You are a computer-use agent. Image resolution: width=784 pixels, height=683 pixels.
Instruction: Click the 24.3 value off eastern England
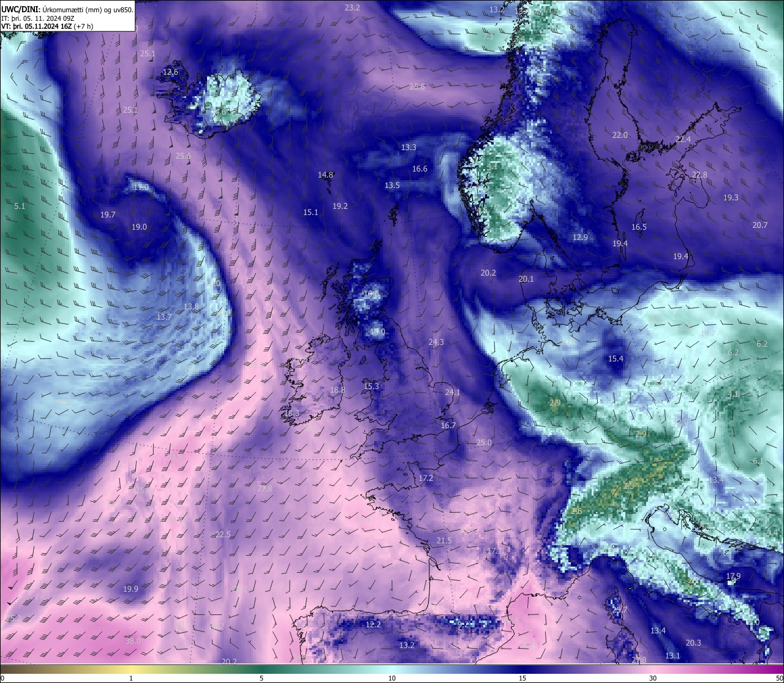(x=436, y=342)
